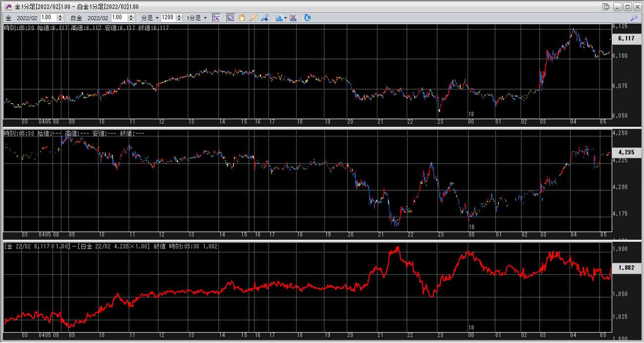Click the crosshair cursor icon

pyautogui.click(x=216, y=18)
